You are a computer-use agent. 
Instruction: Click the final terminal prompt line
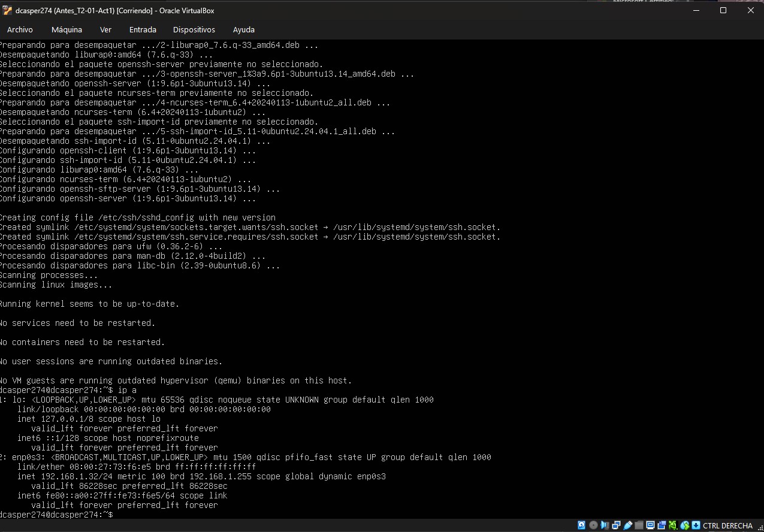(x=57, y=515)
